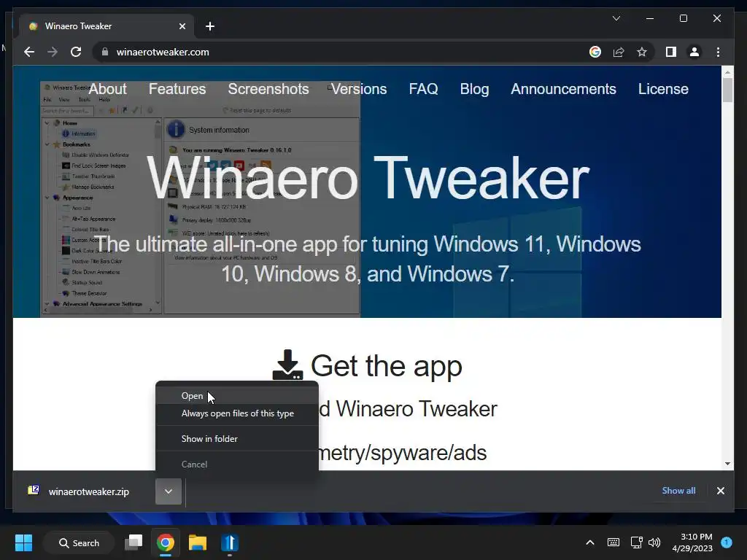Image resolution: width=747 pixels, height=560 pixels.
Task: Click the share page icon
Action: (x=619, y=52)
